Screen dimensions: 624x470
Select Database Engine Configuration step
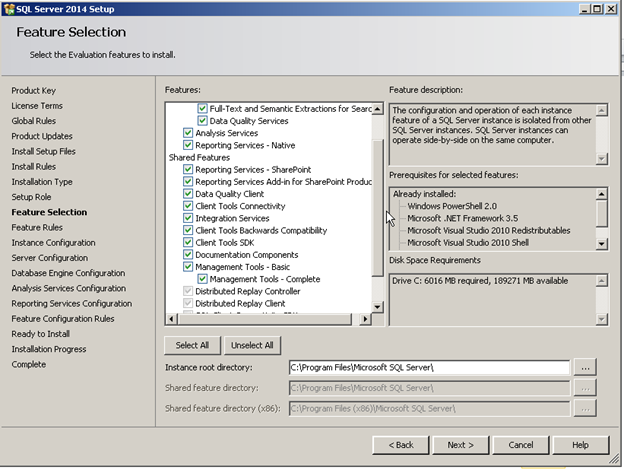68,273
